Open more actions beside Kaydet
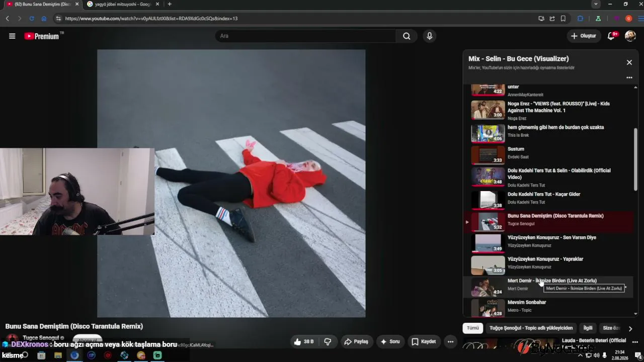The image size is (644, 362). click(x=450, y=342)
